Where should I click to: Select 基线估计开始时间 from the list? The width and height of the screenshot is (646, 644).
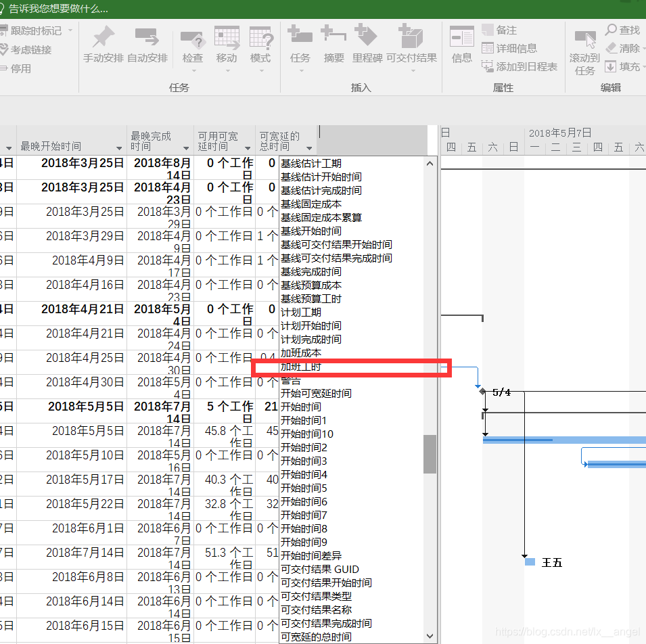pos(321,177)
